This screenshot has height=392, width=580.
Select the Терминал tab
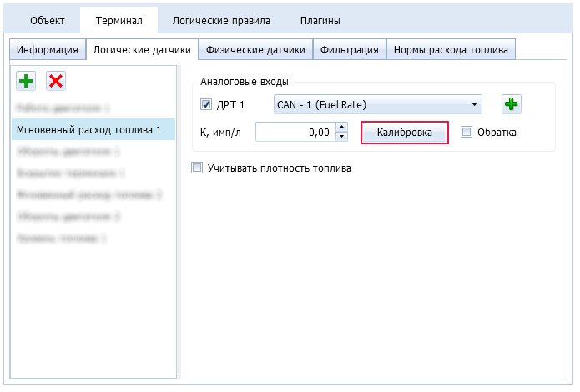(121, 20)
